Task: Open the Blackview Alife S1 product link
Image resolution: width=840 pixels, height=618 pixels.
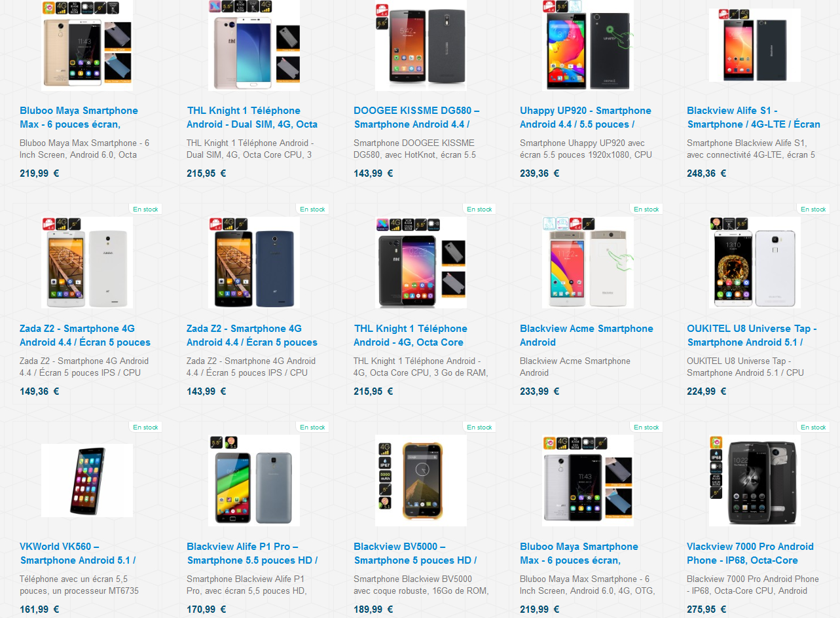Action: pyautogui.click(x=754, y=117)
